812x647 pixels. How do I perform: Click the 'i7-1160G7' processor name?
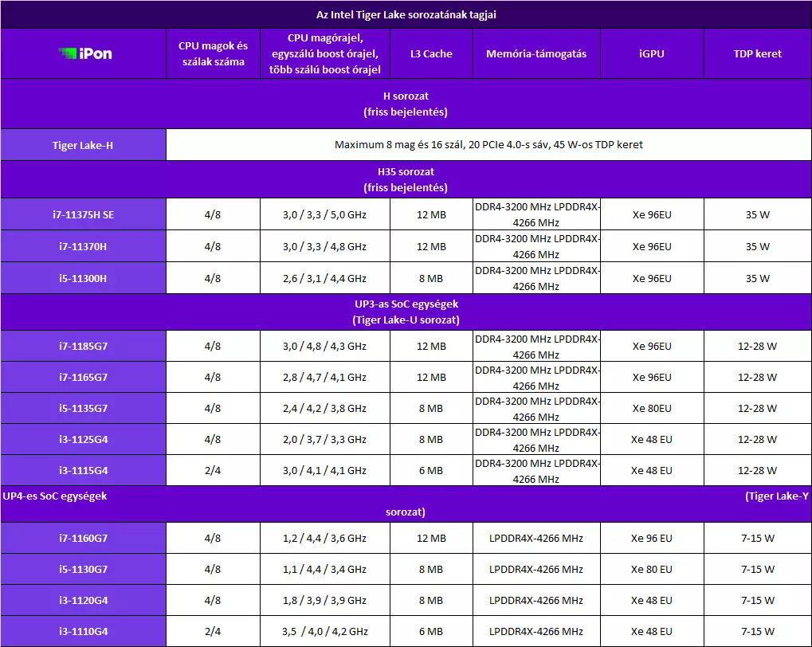tap(83, 538)
